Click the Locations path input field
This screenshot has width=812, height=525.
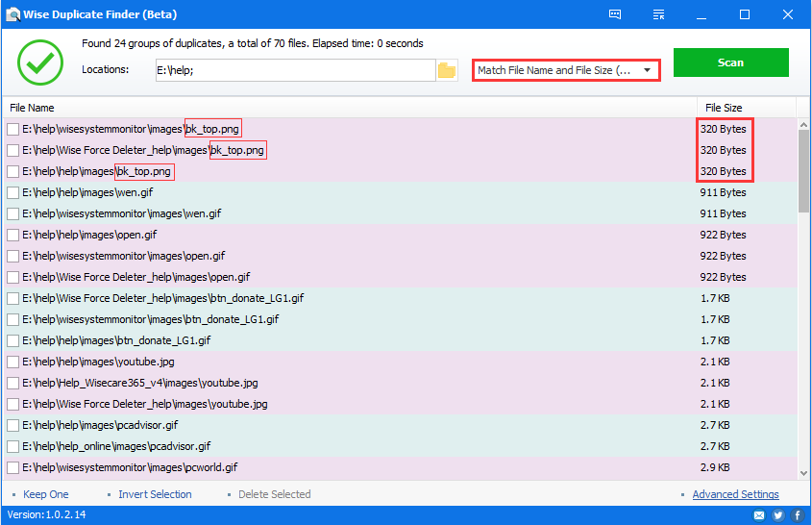296,70
